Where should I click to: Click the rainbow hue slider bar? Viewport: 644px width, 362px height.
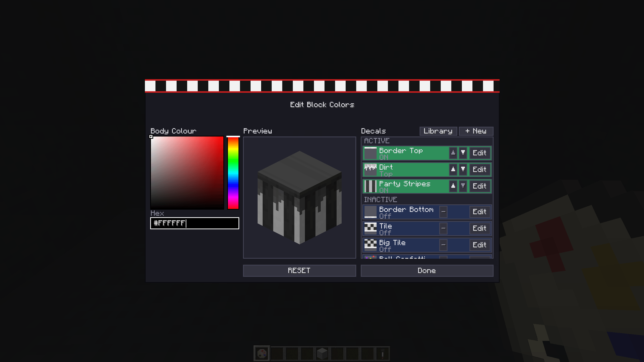[x=233, y=173]
